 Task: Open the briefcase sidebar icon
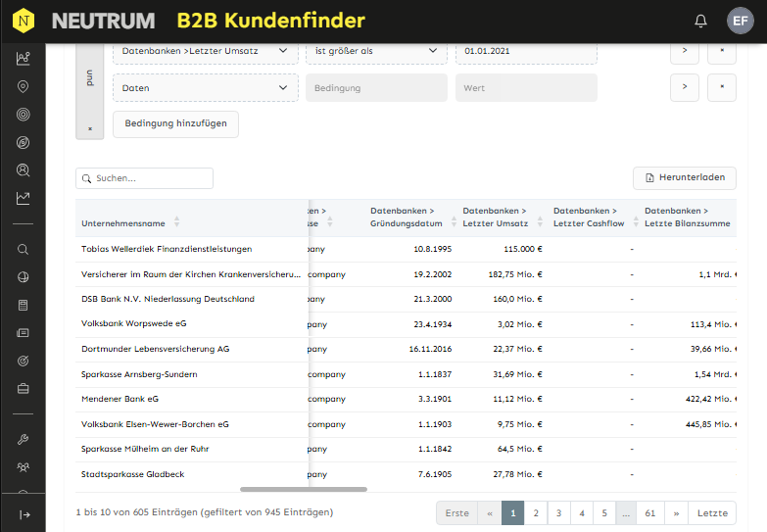pos(23,389)
